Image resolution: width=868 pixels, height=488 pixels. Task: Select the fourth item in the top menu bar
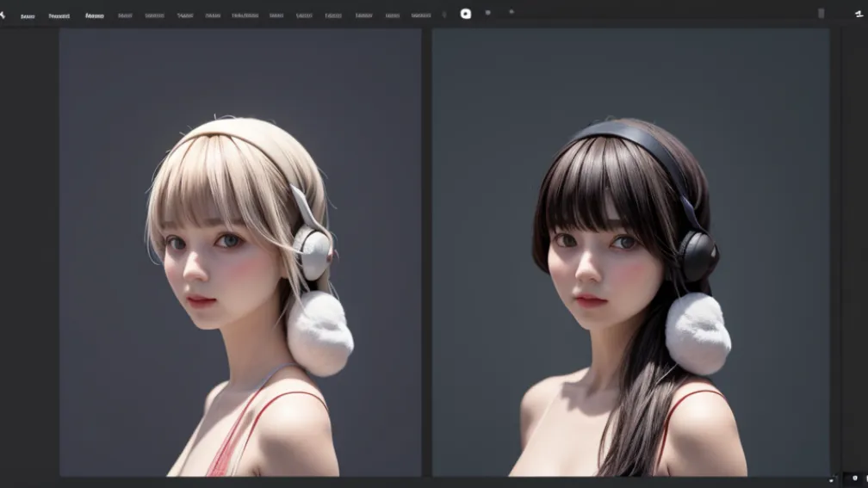(x=125, y=15)
